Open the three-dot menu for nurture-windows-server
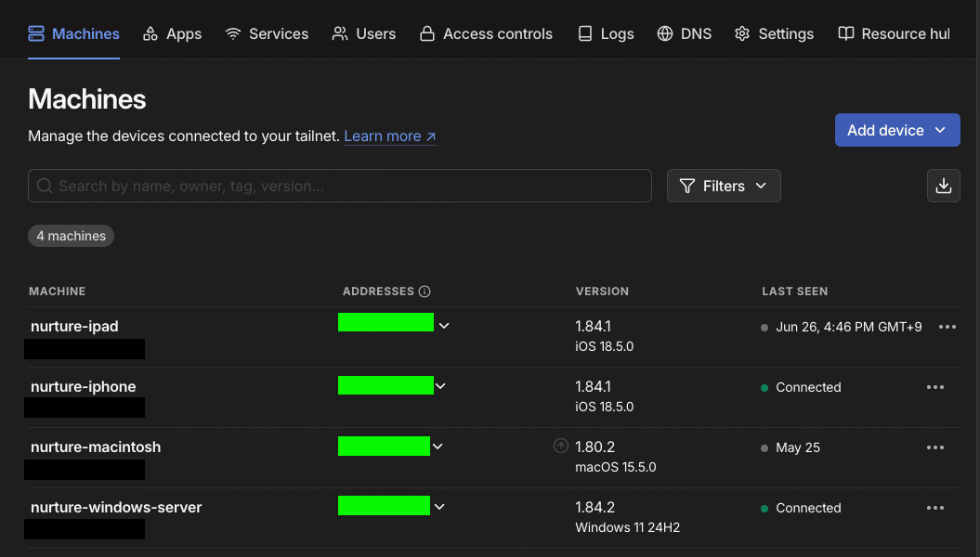Image resolution: width=980 pixels, height=557 pixels. tap(934, 508)
